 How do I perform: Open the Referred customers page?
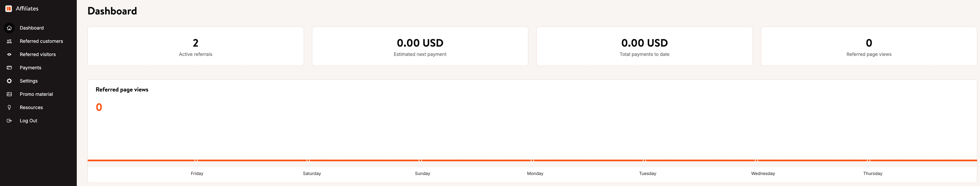tap(41, 41)
